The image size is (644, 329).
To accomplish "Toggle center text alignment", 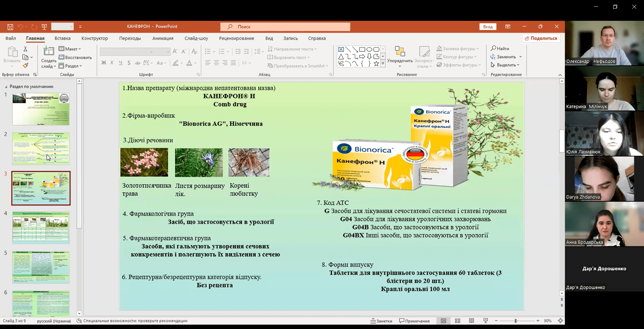I will 216,63.
